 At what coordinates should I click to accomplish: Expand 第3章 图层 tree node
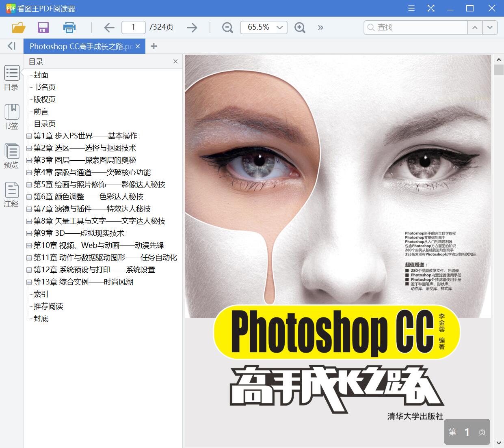[x=29, y=160]
